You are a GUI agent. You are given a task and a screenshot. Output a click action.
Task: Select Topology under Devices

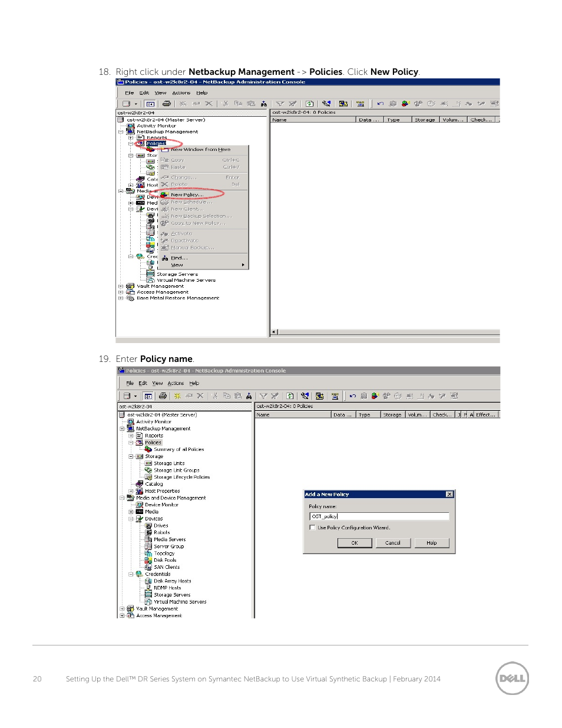pos(164,554)
